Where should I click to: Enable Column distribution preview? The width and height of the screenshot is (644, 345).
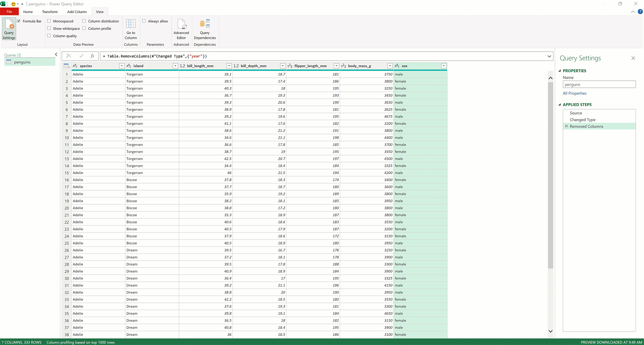[84, 21]
